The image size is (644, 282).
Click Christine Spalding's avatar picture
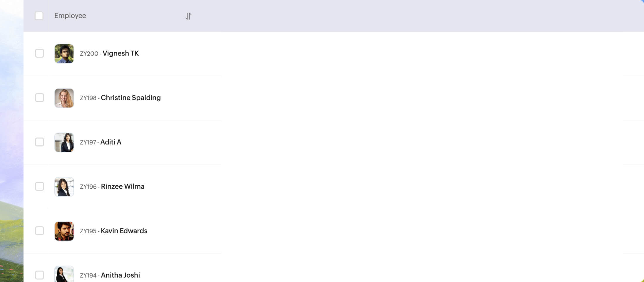64,98
